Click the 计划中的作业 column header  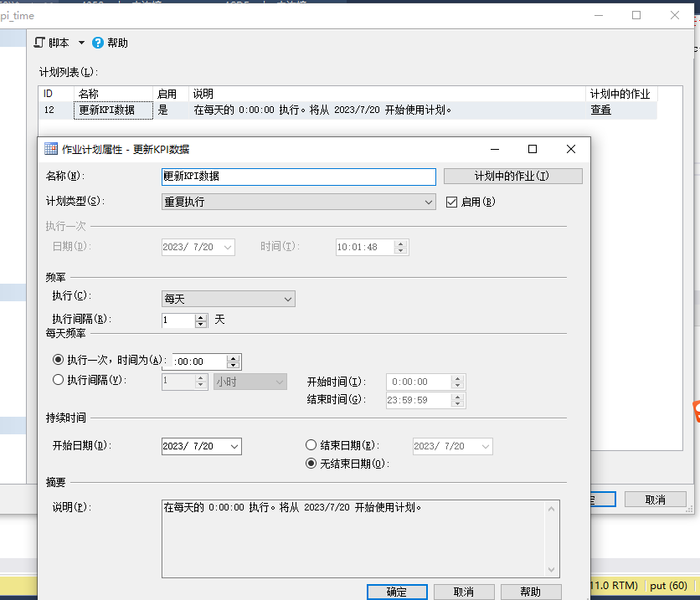click(621, 94)
